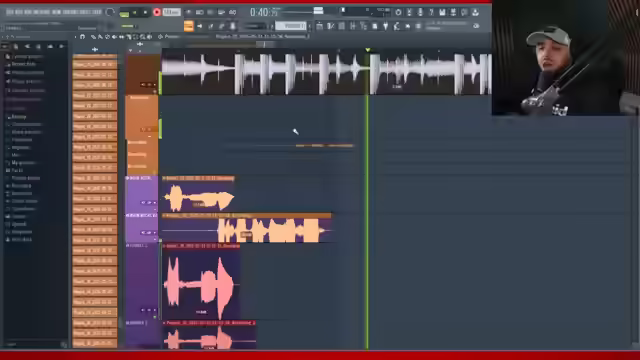Select the first orange clip in picker list

click(x=95, y=64)
